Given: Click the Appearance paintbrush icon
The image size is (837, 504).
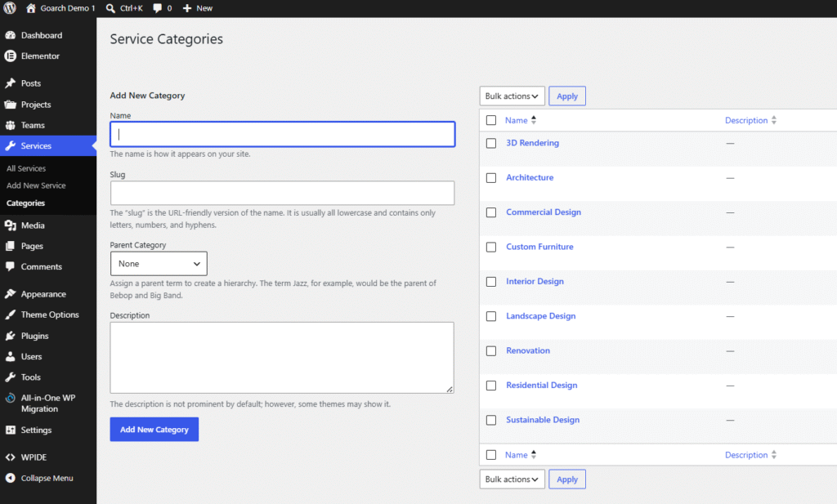Looking at the screenshot, I should pyautogui.click(x=10, y=294).
